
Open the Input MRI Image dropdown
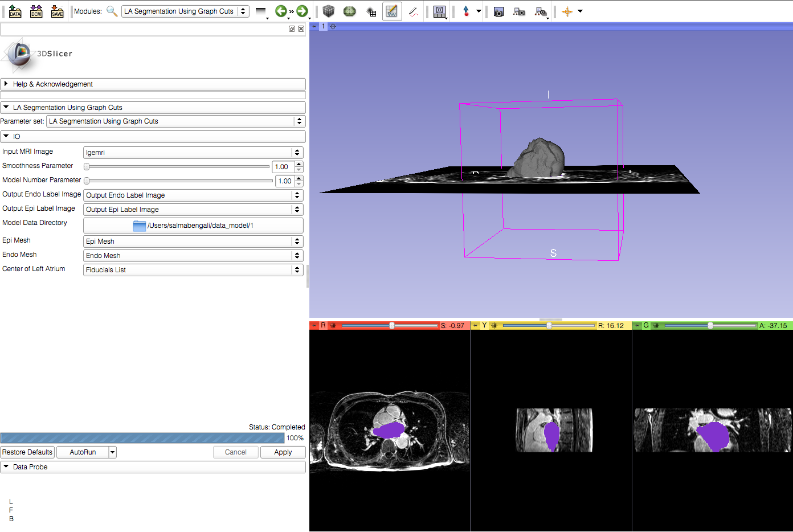pyautogui.click(x=193, y=153)
